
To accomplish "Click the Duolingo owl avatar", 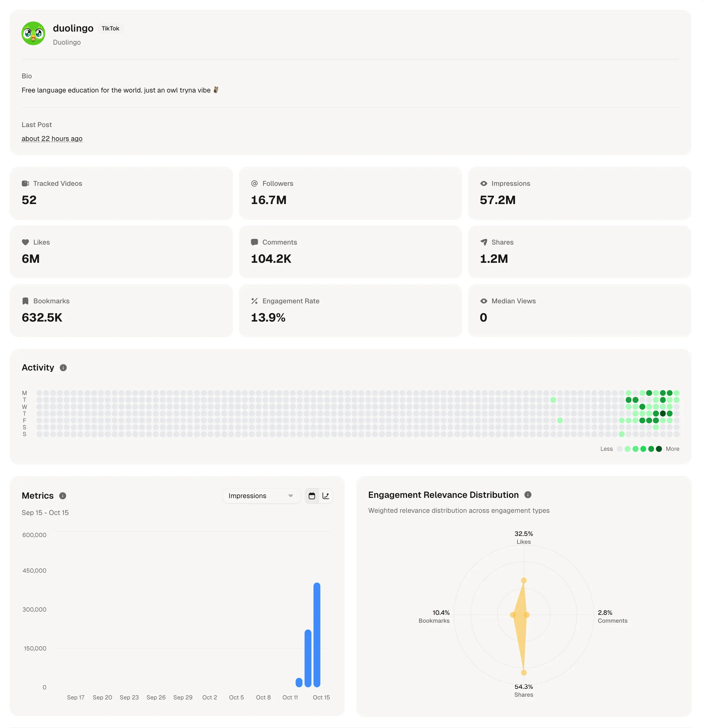I will tap(33, 33).
